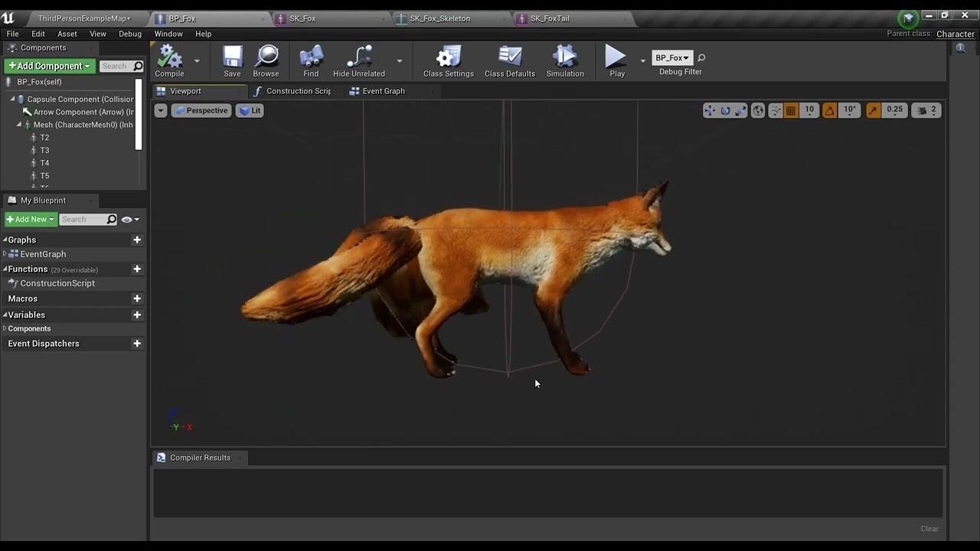980x551 pixels.
Task: Toggle surface snapping option
Action: click(x=776, y=110)
